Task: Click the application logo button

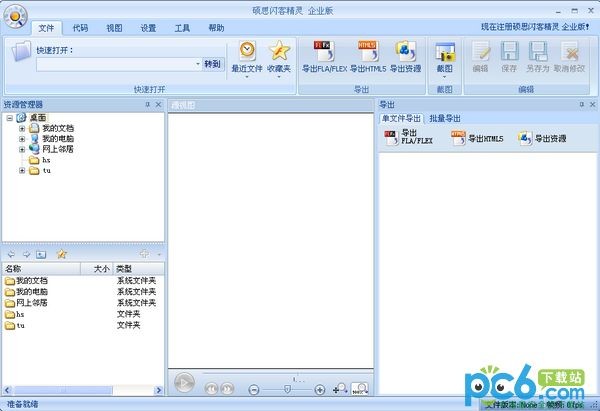Action: 15,16
